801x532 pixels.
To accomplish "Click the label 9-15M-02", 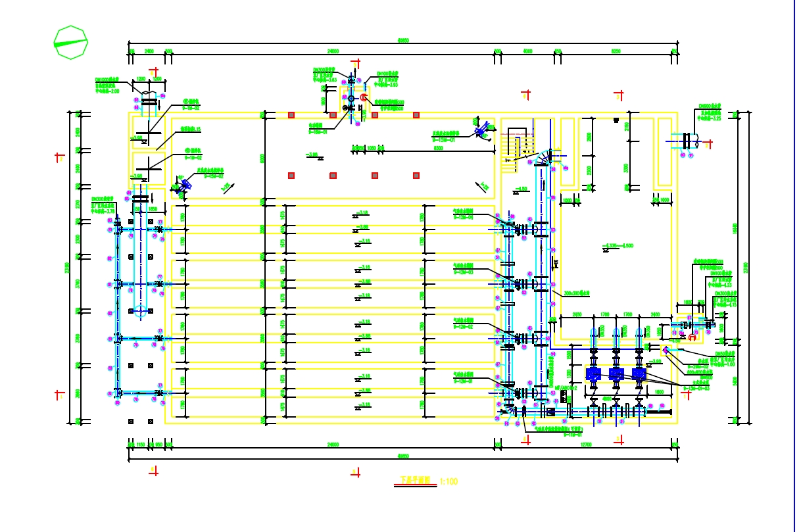I will (x=214, y=176).
